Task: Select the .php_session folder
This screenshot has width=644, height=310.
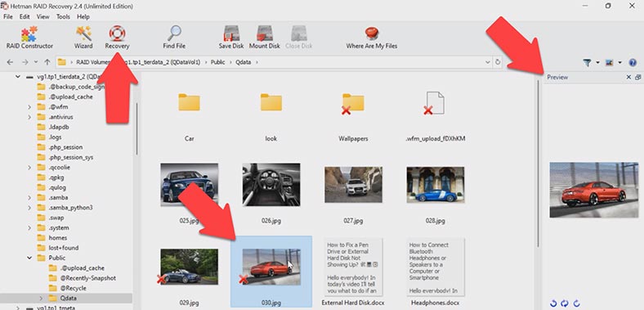Action: click(65, 147)
